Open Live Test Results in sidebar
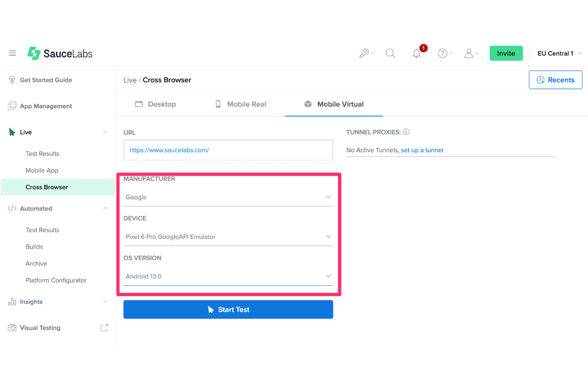Viewport: 588px width, 392px height. pos(43,154)
